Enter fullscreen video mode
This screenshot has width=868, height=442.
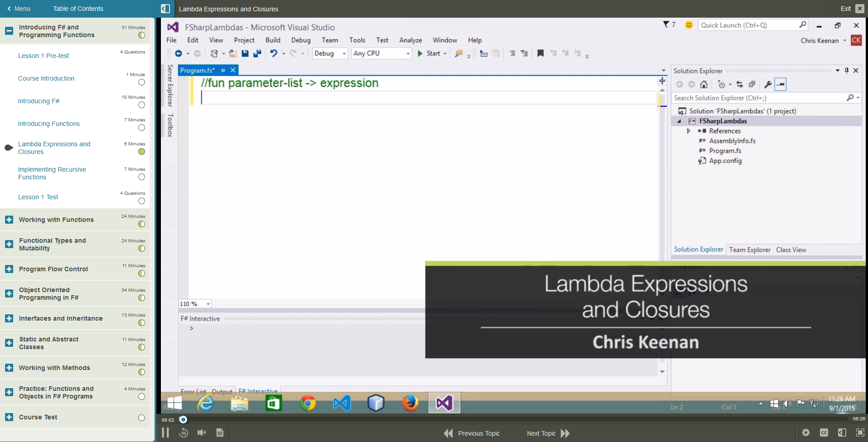(860, 433)
